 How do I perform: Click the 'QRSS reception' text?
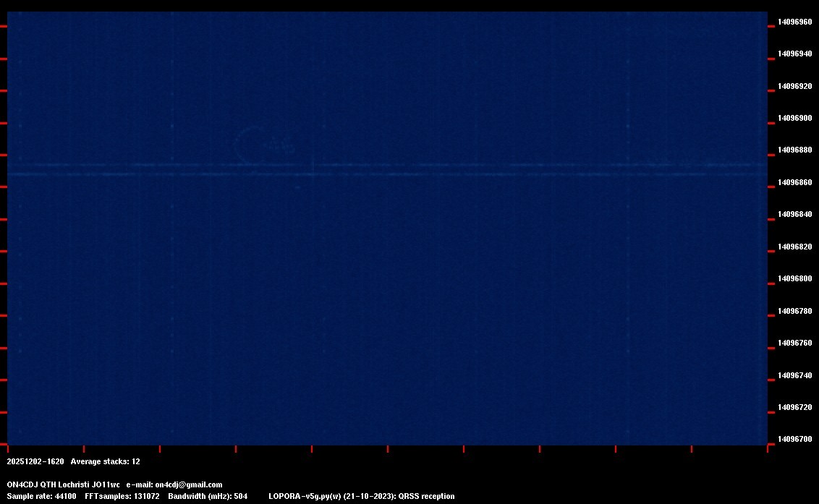[426, 496]
